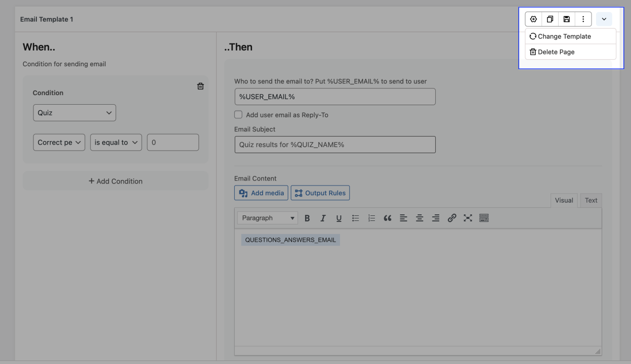The width and height of the screenshot is (631, 364).
Task: Toggle fullscreen mode for the editor
Action: 468,217
